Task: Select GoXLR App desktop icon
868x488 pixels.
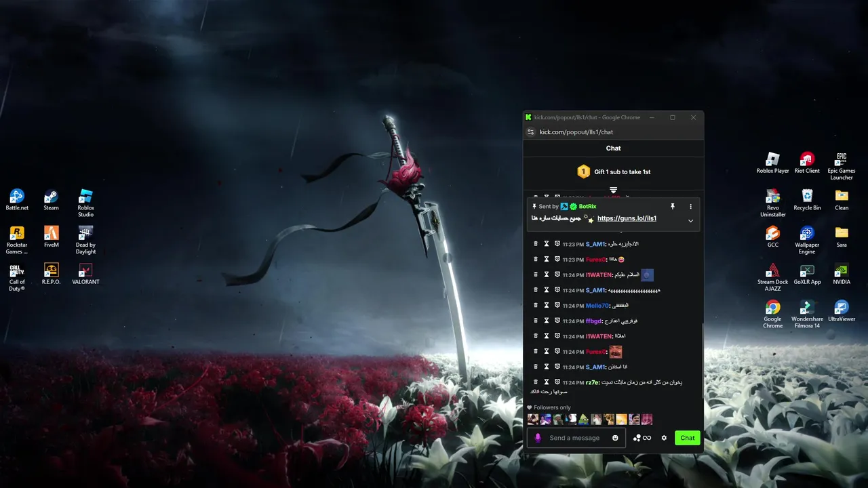Action: pos(807,274)
